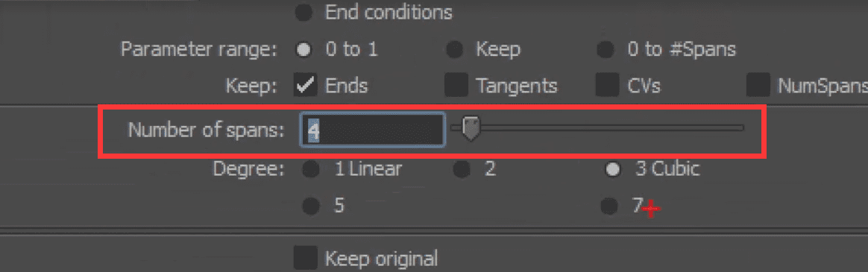Select 0 to #Spans parameter range
Screen dimensions: 868x272
[606, 51]
